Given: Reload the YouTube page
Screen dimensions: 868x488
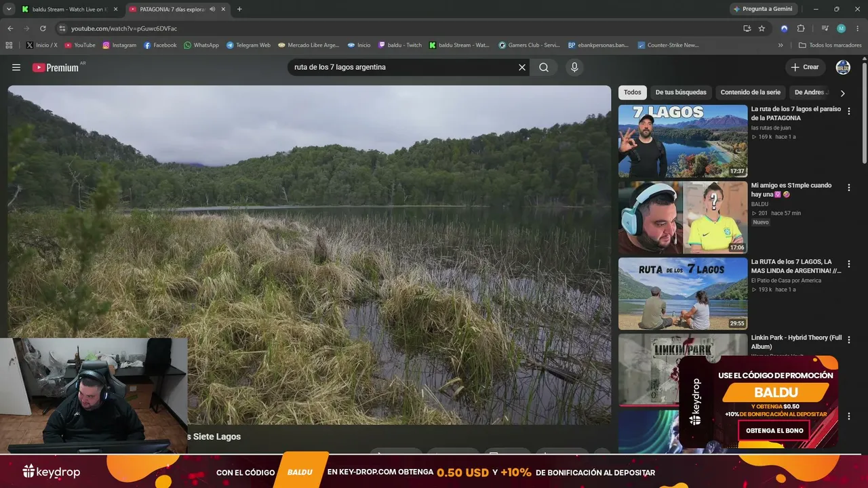Looking at the screenshot, I should click(x=43, y=28).
